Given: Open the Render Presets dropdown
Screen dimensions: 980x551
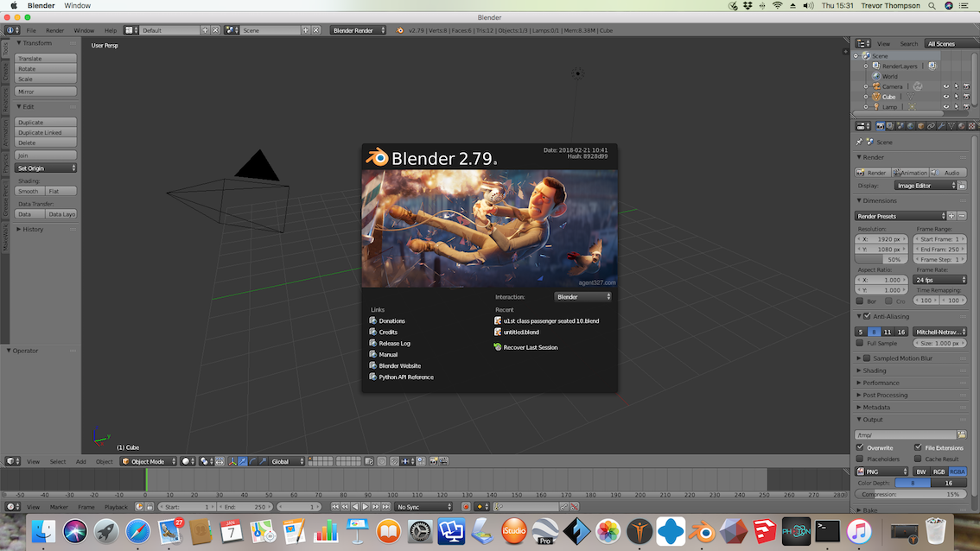Looking at the screenshot, I should (900, 216).
